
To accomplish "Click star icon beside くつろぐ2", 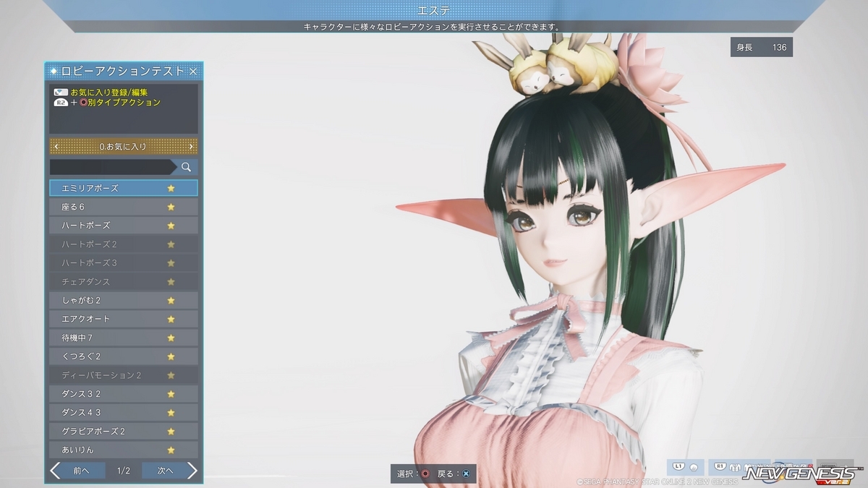I will point(171,356).
